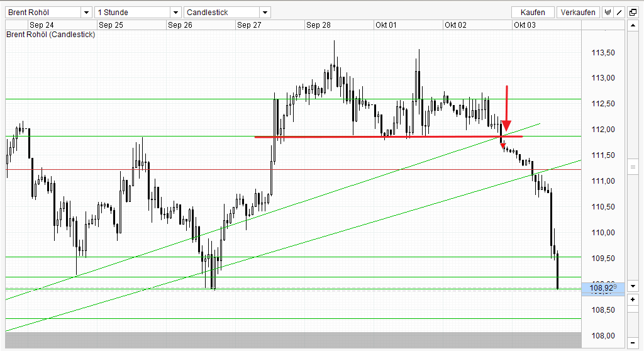Open the chart indicators icon
Viewport: 644px width, 351px height.
pyautogui.click(x=608, y=13)
